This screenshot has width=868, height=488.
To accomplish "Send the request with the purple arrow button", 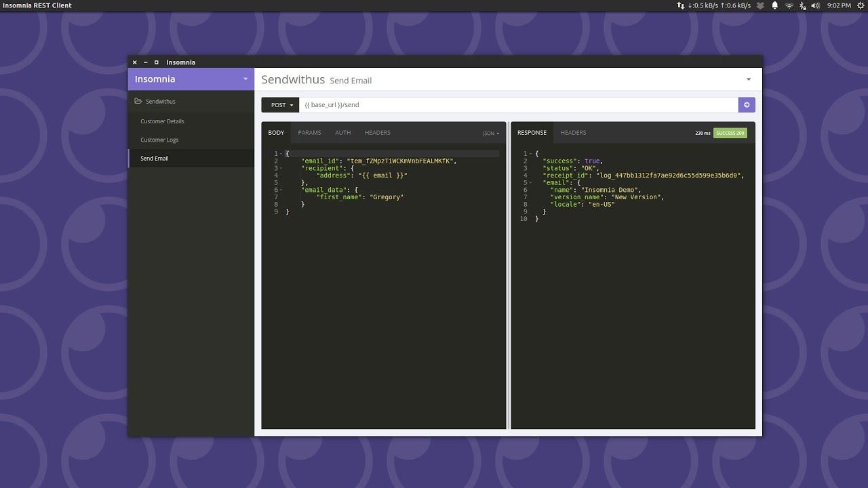I will [747, 105].
